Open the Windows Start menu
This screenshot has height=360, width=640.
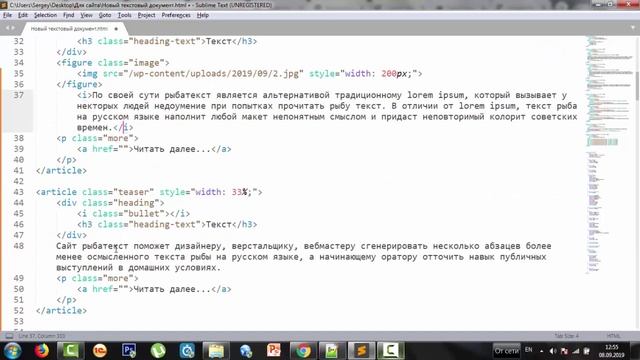12,351
